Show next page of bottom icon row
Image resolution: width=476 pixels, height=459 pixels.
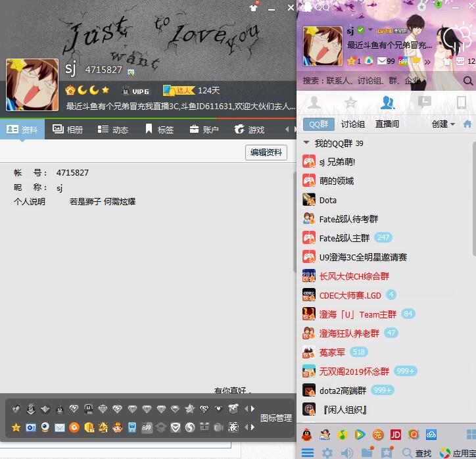253,427
